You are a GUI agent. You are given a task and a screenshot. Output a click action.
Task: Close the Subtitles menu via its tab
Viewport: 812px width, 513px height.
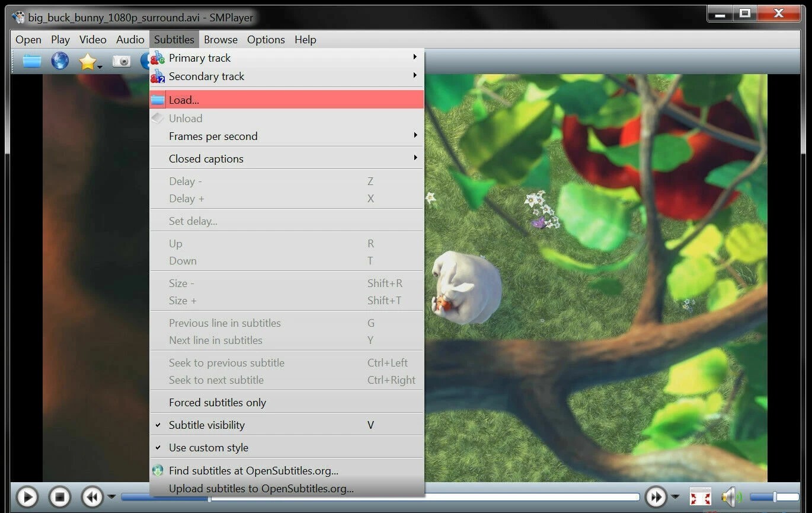174,40
